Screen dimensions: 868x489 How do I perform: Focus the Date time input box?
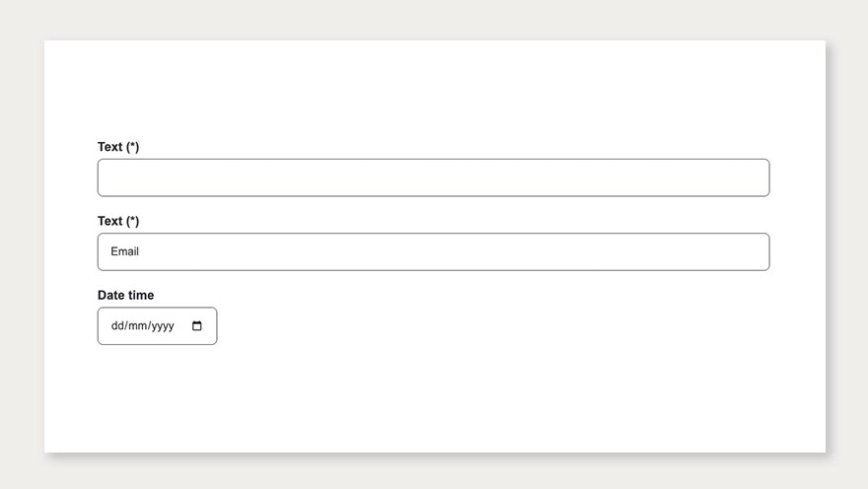coord(157,326)
